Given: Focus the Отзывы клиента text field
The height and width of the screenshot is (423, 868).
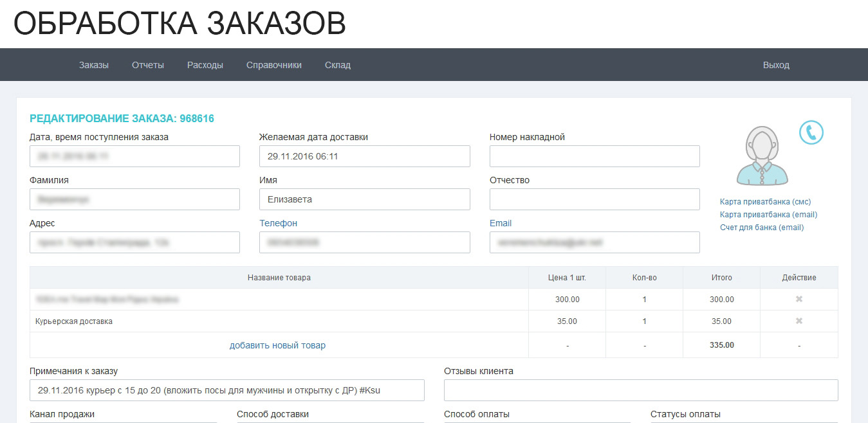Looking at the screenshot, I should pyautogui.click(x=641, y=390).
